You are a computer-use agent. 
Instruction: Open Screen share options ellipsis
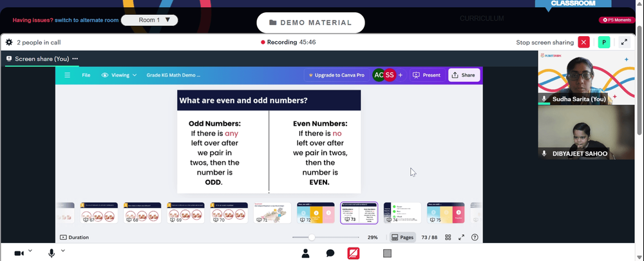coord(75,59)
